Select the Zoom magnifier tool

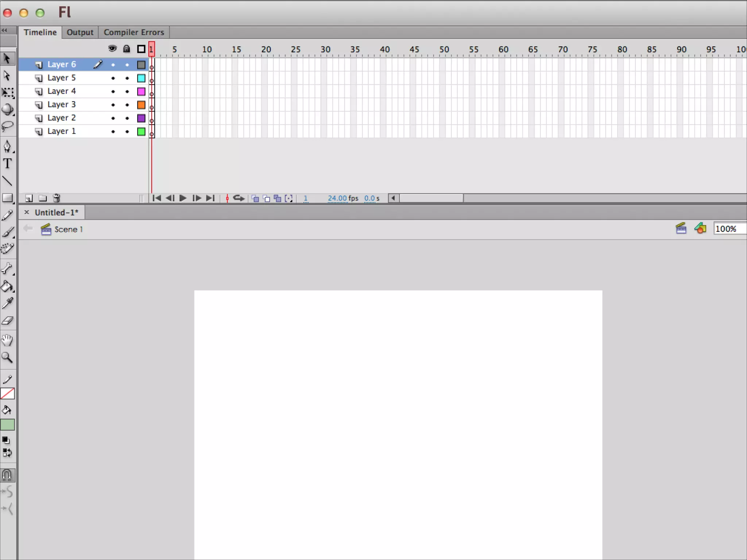pos(7,358)
